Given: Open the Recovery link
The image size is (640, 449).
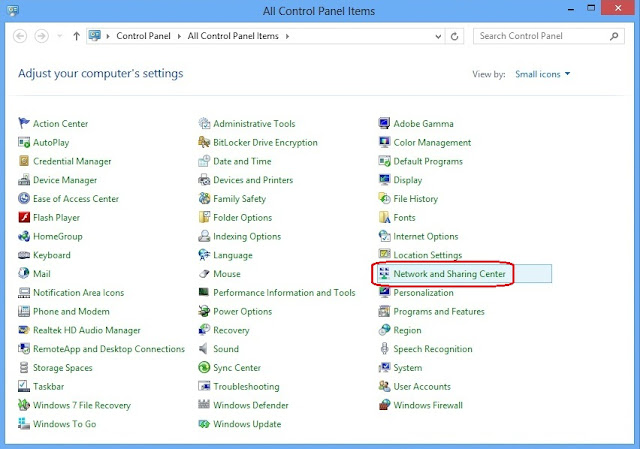Looking at the screenshot, I should (x=231, y=330).
